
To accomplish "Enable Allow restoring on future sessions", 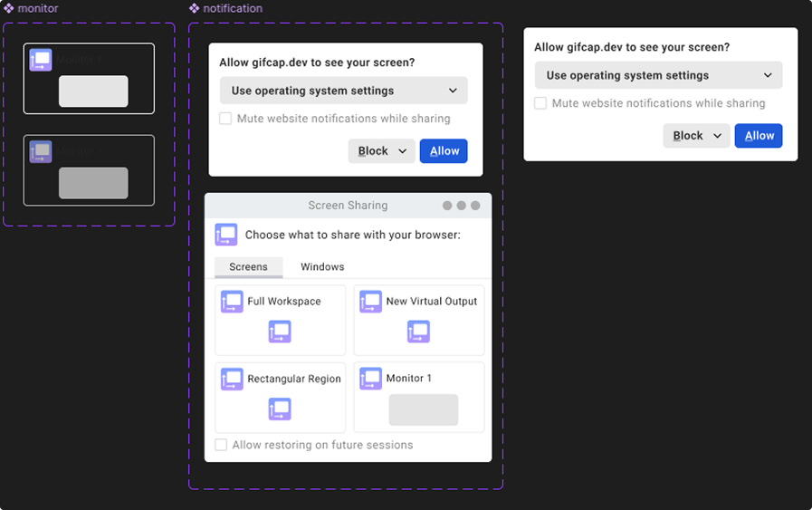I will point(221,445).
